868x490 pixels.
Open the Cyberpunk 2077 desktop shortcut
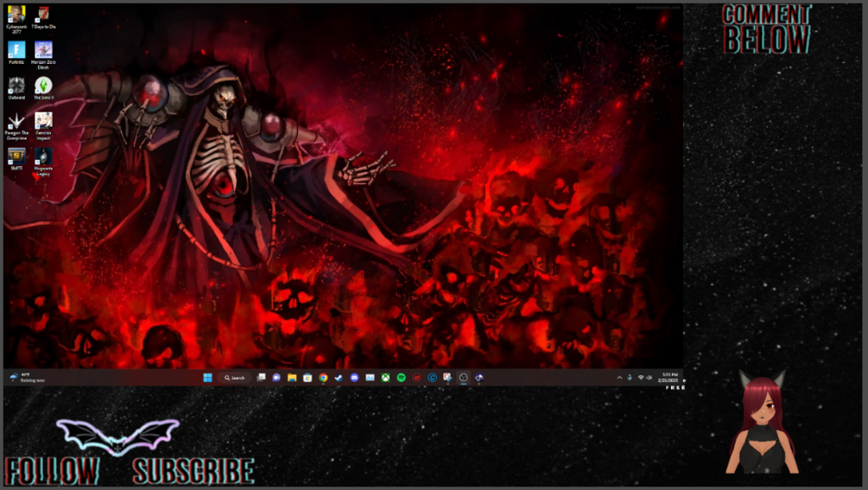coord(16,19)
